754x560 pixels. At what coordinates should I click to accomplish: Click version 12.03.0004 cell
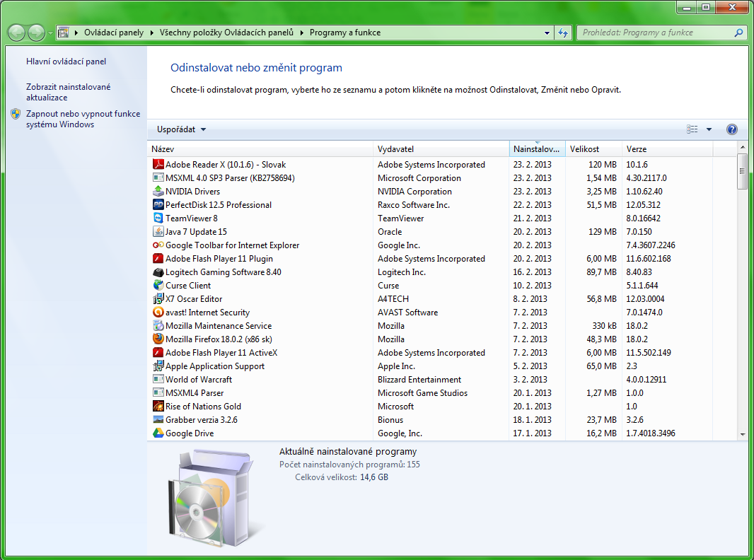(x=645, y=299)
